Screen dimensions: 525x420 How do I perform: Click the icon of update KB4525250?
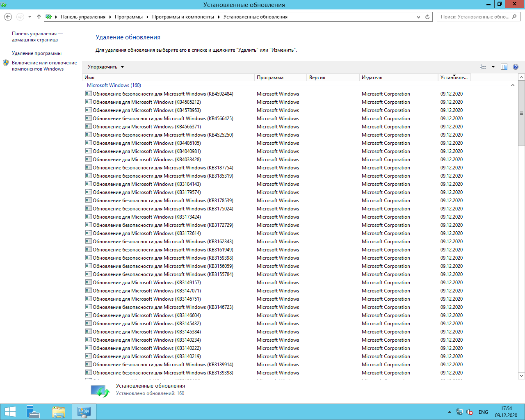tap(88, 135)
